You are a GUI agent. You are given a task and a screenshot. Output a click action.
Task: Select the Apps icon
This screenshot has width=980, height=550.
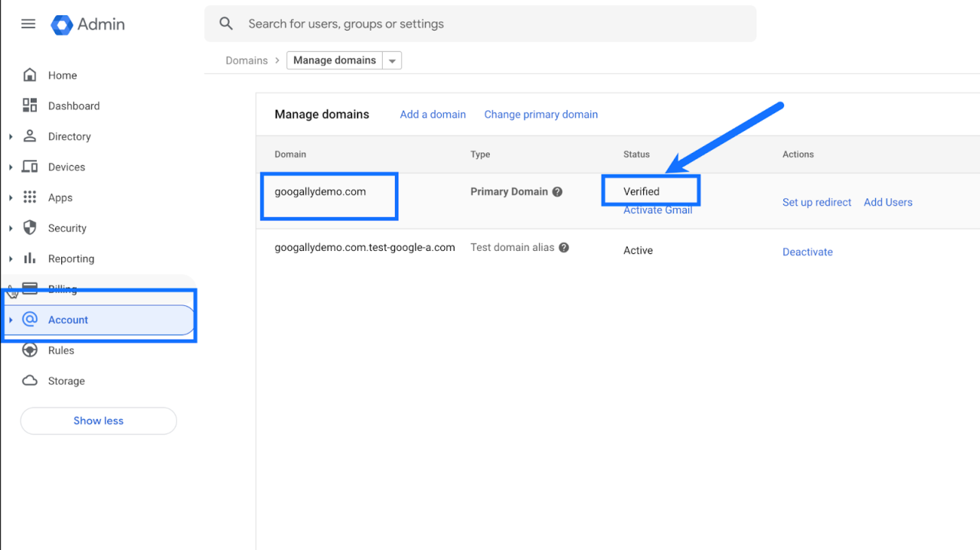[x=30, y=197]
